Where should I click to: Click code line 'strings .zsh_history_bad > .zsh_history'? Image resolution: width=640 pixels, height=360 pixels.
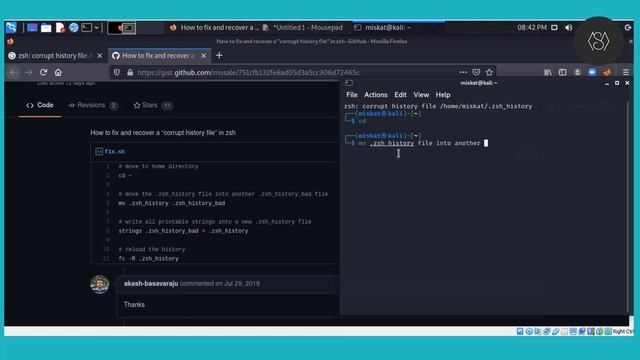[x=183, y=231]
